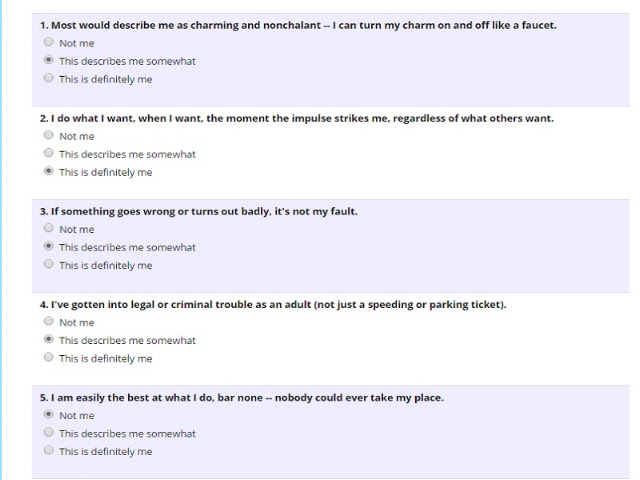
Task: Mark 'This is definitely me' for question 4
Action: (49, 357)
